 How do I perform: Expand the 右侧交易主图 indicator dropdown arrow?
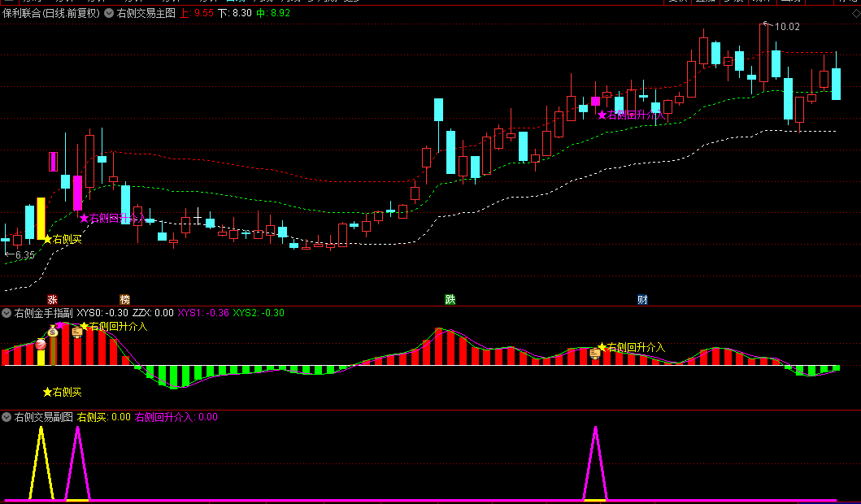(109, 13)
